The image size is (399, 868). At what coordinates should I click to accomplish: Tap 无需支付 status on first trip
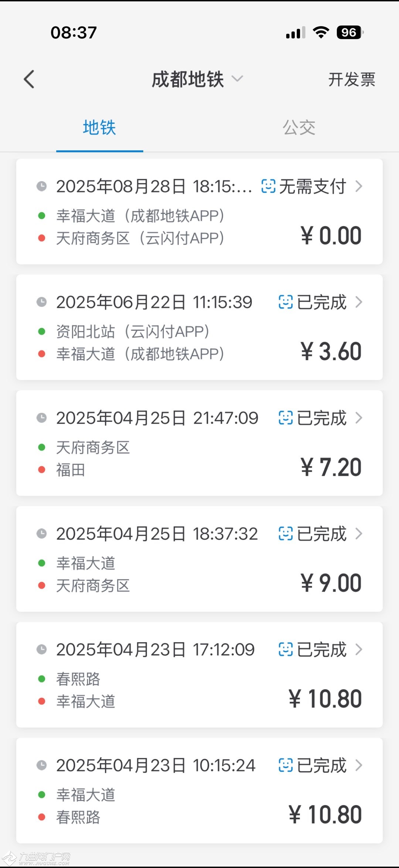[x=312, y=186]
